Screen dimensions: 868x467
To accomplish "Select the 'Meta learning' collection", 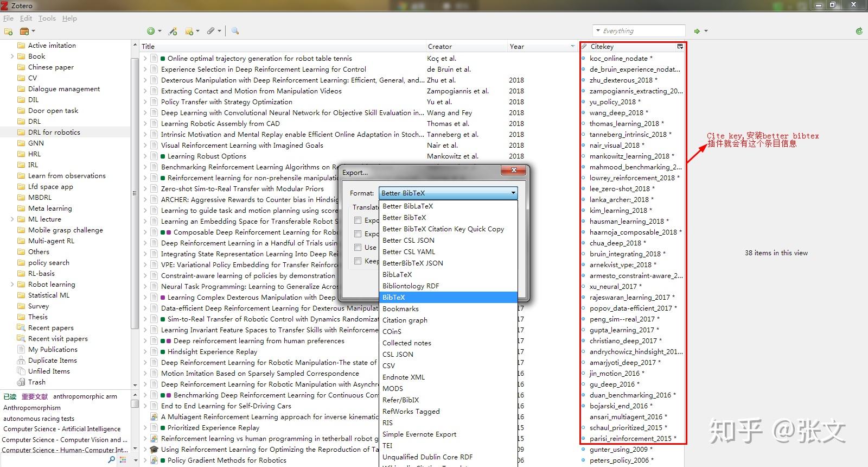I will 50,209.
